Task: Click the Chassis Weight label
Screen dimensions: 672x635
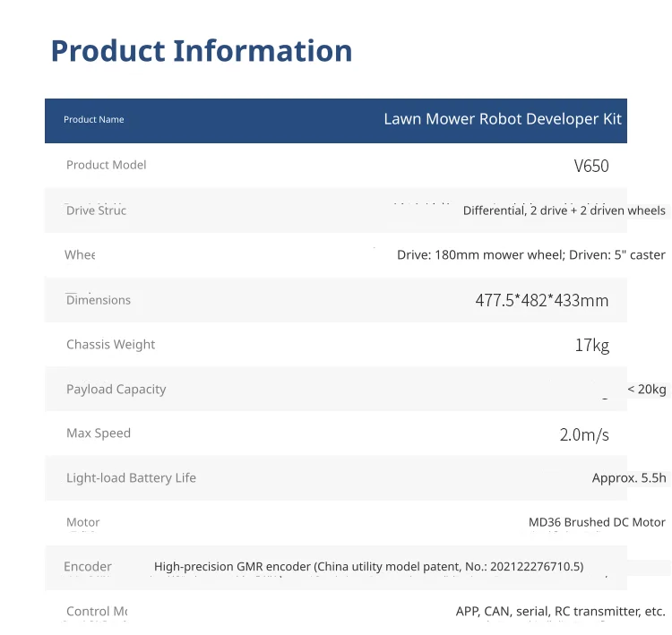Action: 110,345
